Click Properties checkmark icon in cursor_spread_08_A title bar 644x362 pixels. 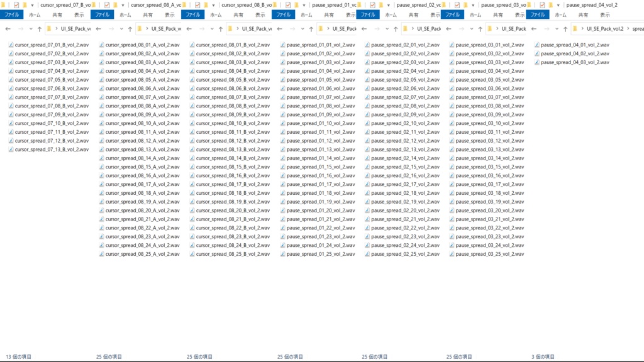[107, 5]
